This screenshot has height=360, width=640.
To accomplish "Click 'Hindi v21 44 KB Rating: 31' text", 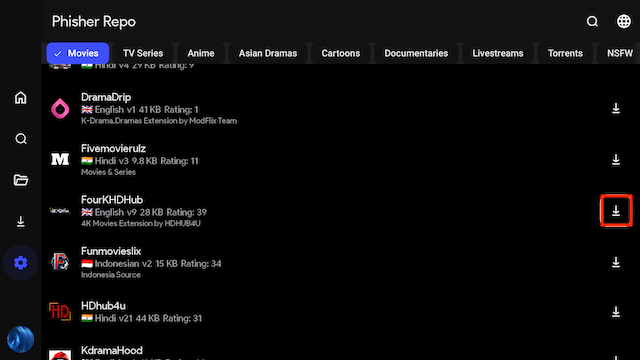I will tap(148, 318).
